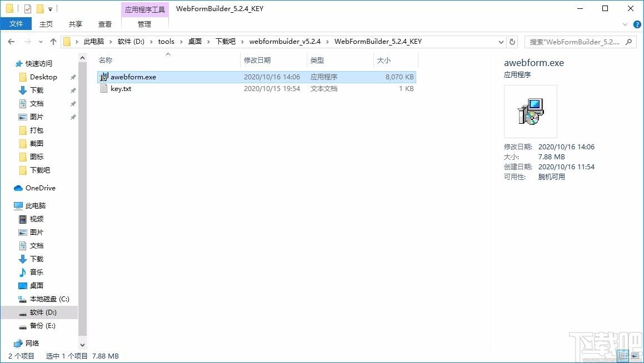Click the address bar folder icon

[x=67, y=42]
